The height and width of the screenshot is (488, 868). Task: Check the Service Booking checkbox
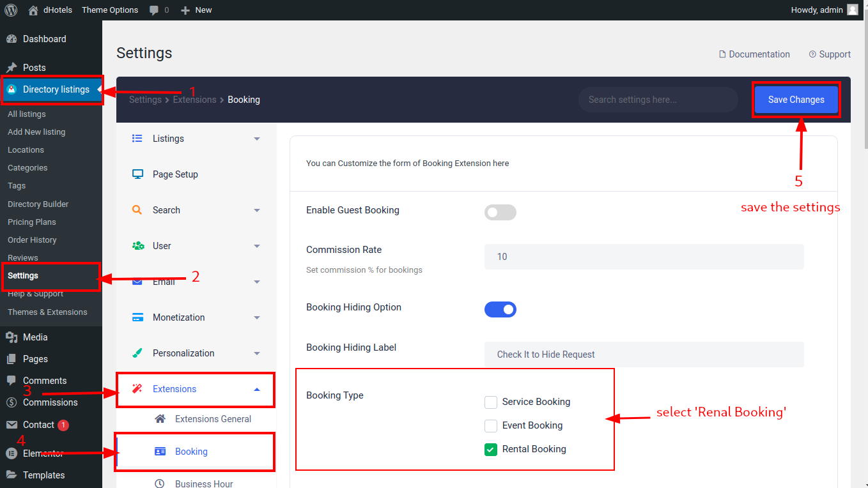click(x=491, y=402)
